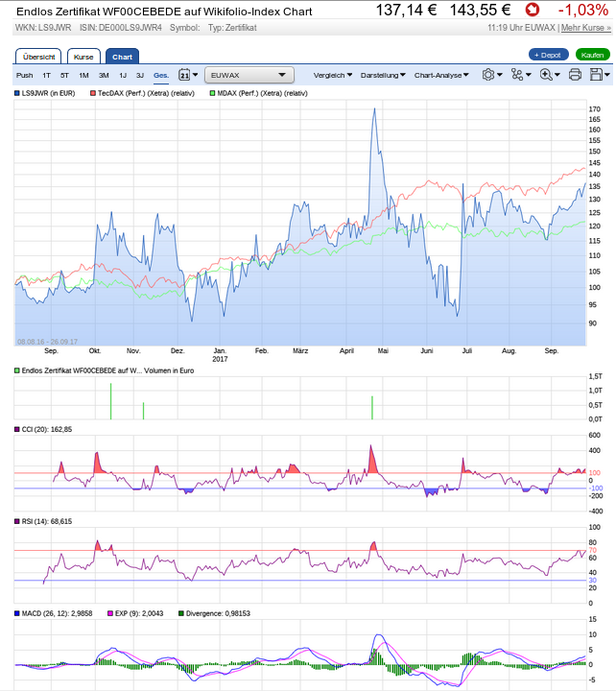Image resolution: width=616 pixels, height=691 pixels.
Task: Open the drawing tools icon menu
Action: pos(519,75)
